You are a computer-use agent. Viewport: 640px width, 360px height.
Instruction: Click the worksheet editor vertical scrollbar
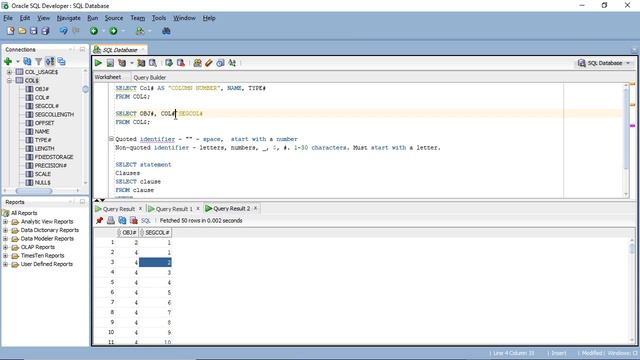pos(626,128)
